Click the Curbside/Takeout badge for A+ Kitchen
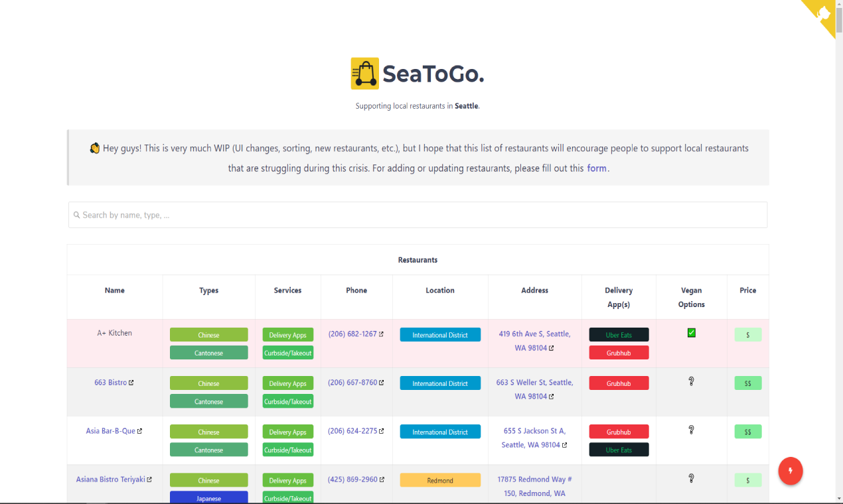This screenshot has width=843, height=504. (x=287, y=352)
